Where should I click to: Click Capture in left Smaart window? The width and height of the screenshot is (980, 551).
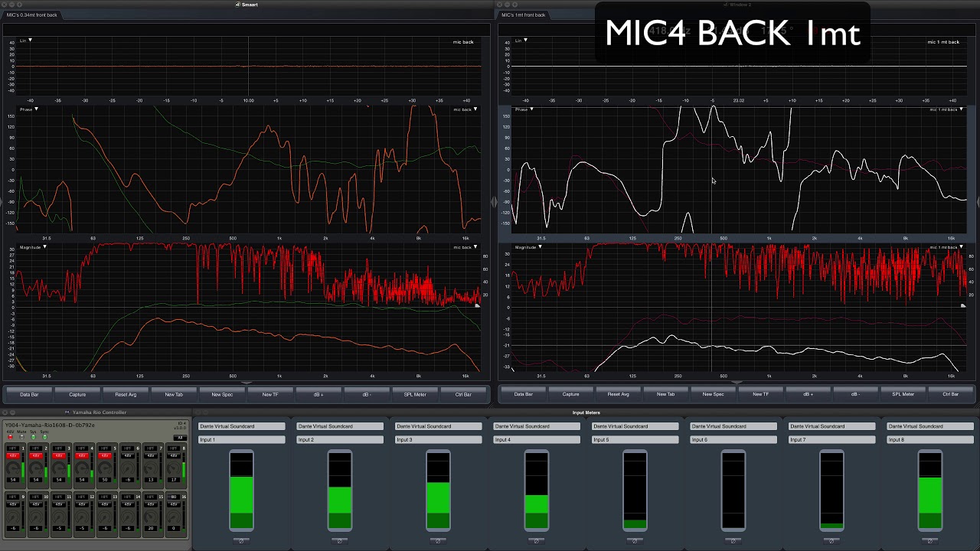77,394
